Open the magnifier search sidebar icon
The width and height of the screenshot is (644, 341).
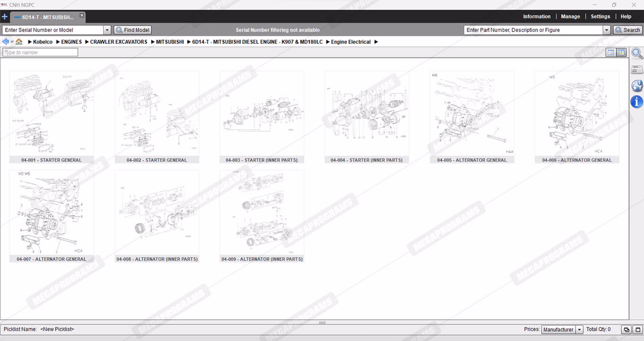[637, 54]
